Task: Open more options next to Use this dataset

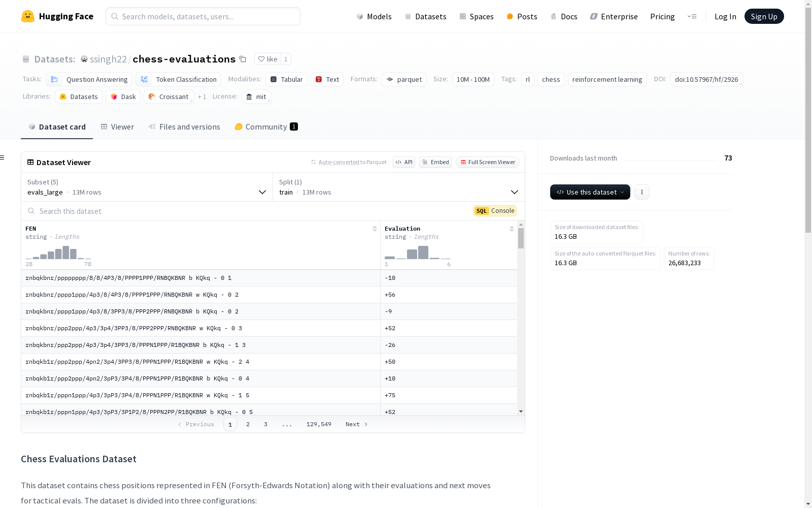Action: (x=642, y=192)
